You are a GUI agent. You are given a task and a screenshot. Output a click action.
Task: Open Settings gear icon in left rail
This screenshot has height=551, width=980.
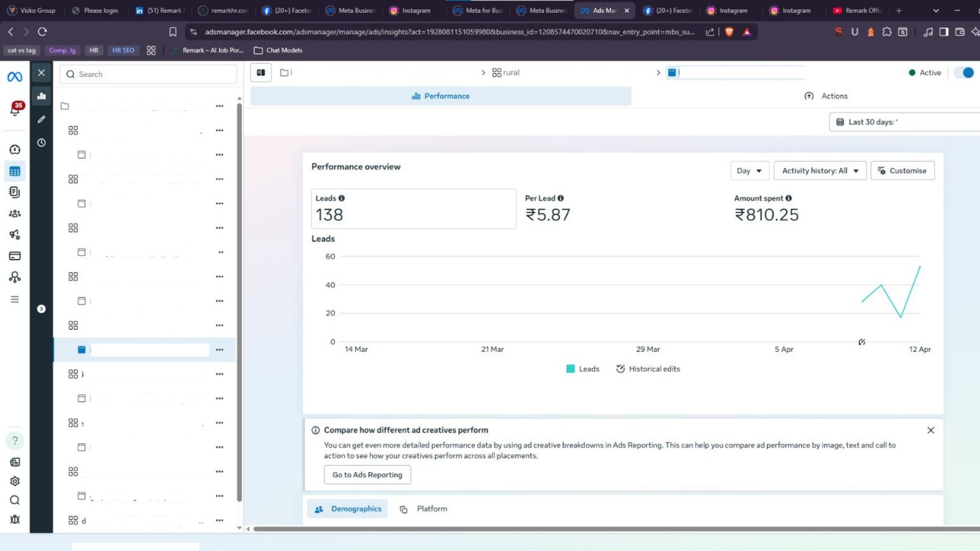pyautogui.click(x=15, y=481)
